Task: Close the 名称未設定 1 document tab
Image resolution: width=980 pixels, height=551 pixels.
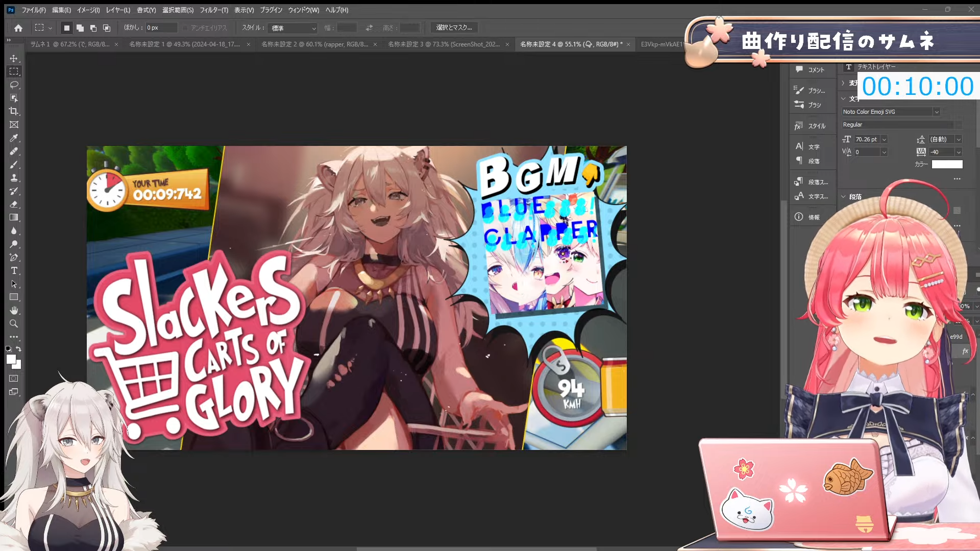Action: tap(249, 44)
